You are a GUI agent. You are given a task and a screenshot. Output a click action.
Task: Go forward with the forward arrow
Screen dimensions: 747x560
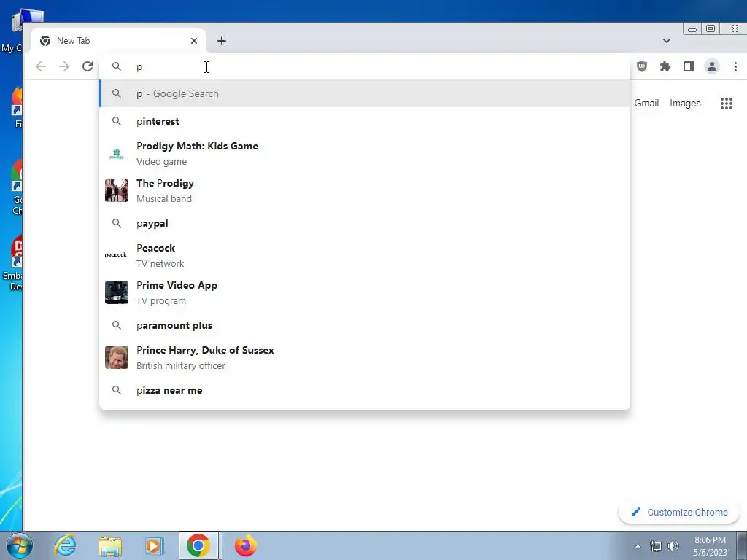point(64,66)
